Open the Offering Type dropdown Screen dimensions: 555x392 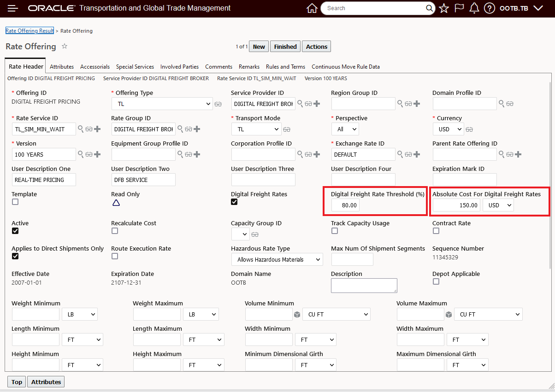pos(162,104)
